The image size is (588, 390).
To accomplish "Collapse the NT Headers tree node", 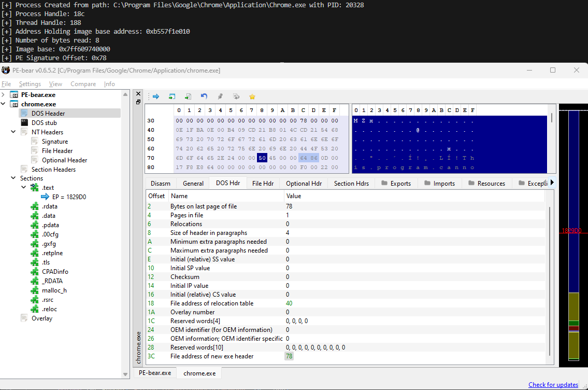I will 13,132.
